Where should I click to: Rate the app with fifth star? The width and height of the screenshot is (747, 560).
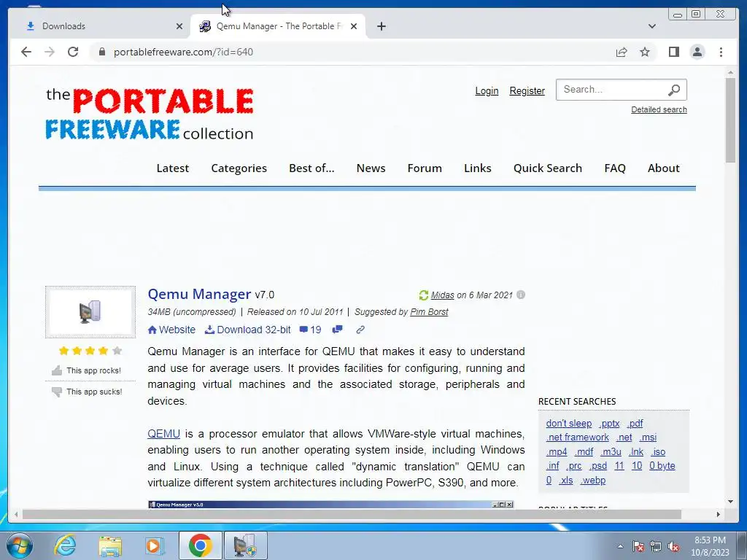pos(117,351)
